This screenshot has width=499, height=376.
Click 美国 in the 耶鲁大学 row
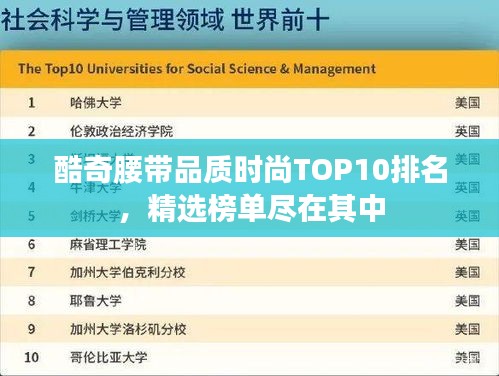(x=468, y=301)
